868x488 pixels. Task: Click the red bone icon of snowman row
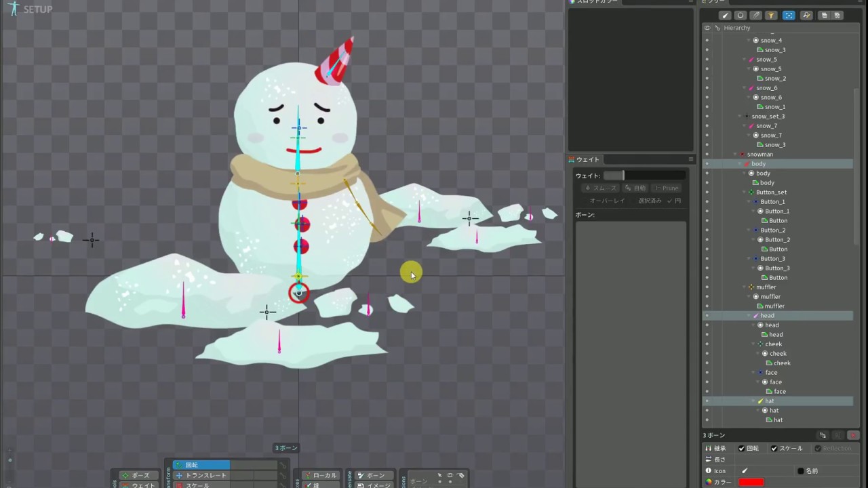coord(743,154)
